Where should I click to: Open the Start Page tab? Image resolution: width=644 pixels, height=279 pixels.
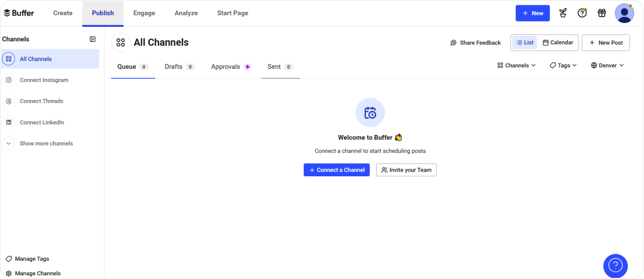click(232, 13)
